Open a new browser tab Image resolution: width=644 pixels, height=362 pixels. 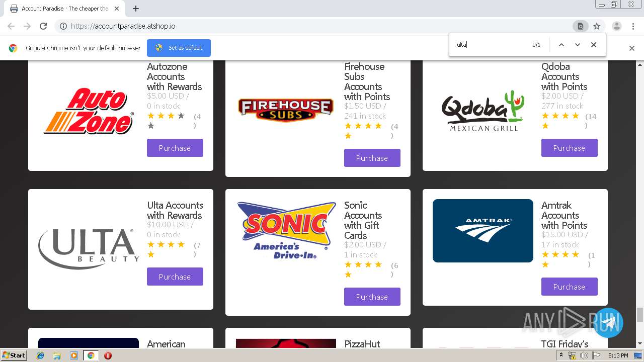point(136,9)
